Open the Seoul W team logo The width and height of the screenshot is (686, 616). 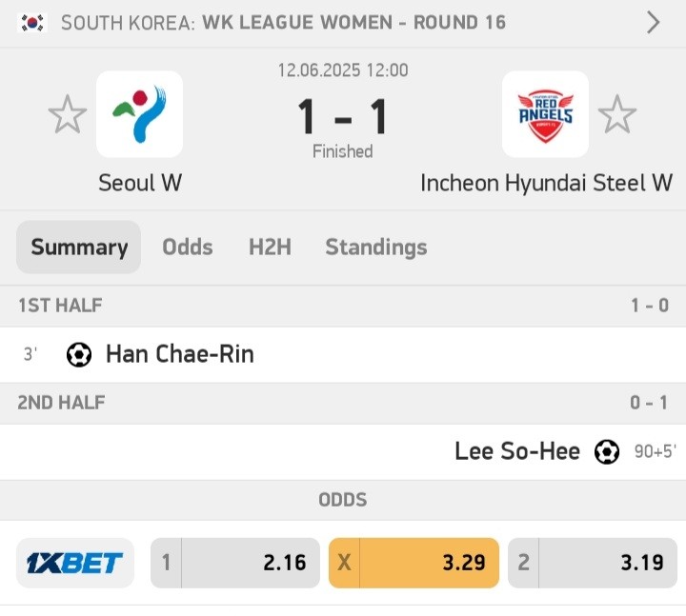[x=139, y=114]
